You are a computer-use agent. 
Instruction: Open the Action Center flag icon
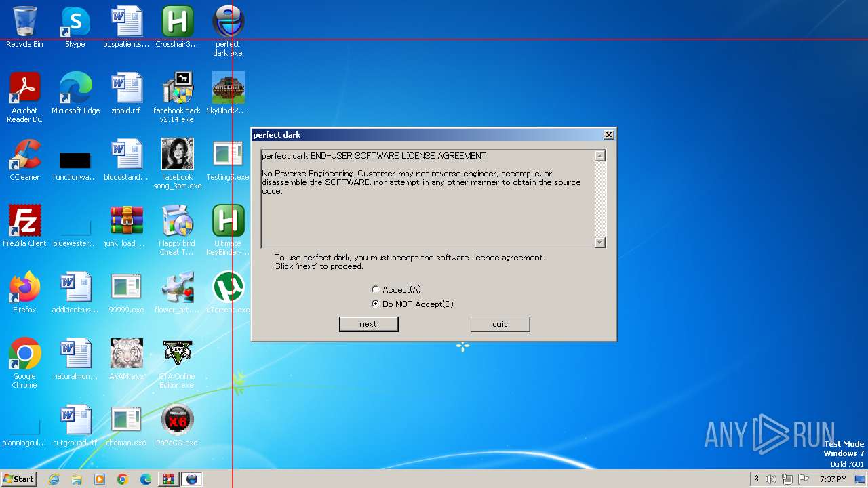[804, 479]
